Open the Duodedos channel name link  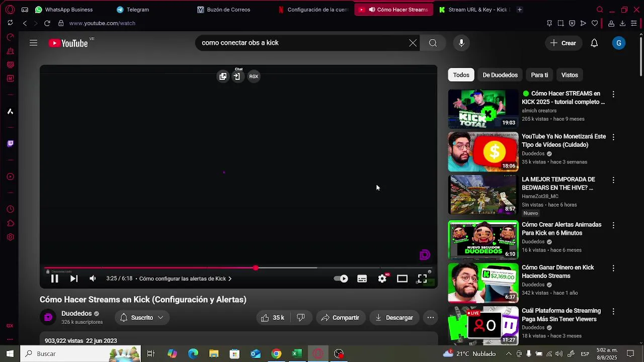pyautogui.click(x=76, y=314)
